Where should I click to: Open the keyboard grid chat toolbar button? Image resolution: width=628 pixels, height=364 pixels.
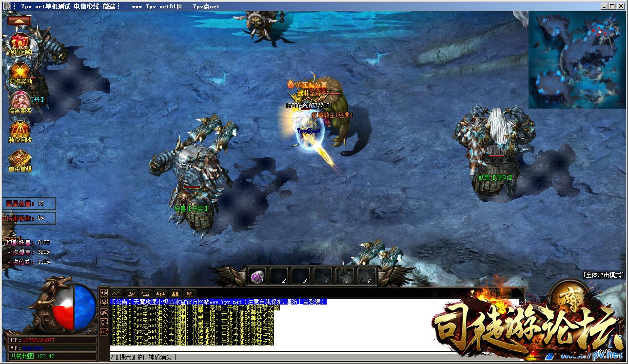click(190, 293)
